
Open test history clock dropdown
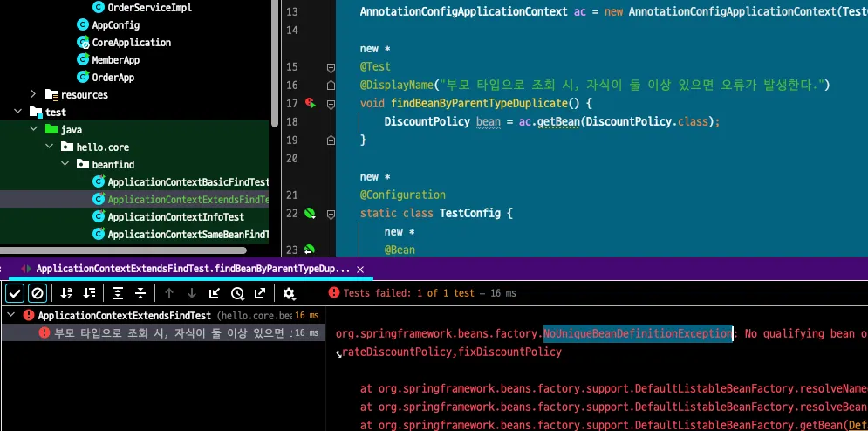(237, 293)
